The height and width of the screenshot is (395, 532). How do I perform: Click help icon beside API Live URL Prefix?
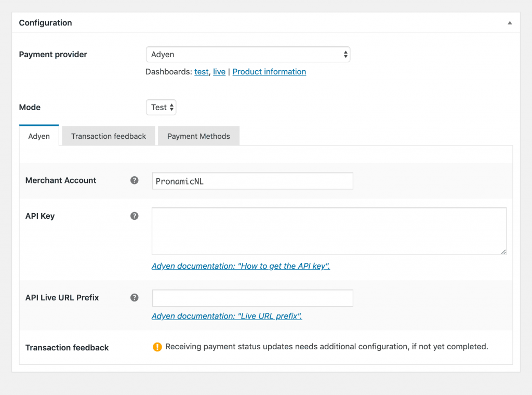click(135, 298)
